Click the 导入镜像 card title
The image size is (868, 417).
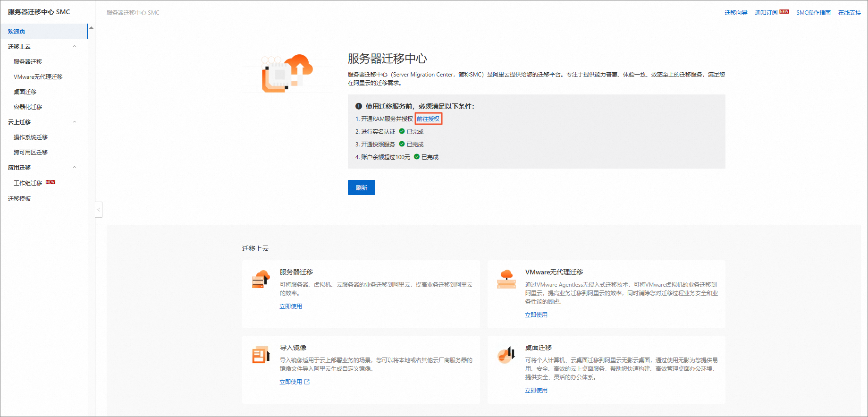click(293, 348)
